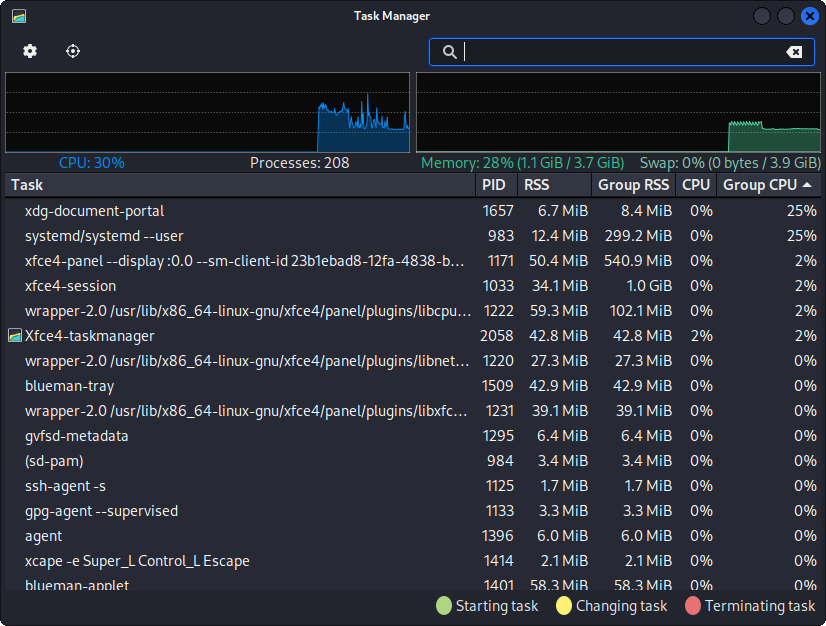This screenshot has width=826, height=626.
Task: Click the green Starting task legend dot
Action: [444, 606]
